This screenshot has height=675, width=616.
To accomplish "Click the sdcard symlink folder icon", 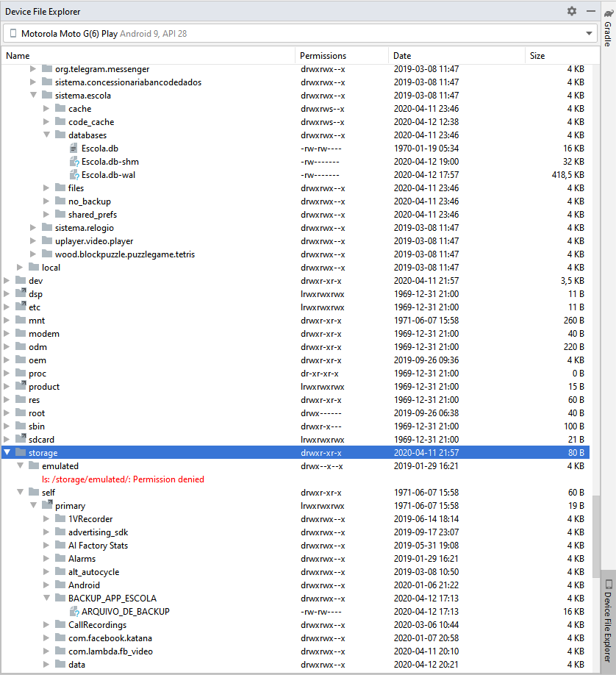I will pyautogui.click(x=21, y=439).
